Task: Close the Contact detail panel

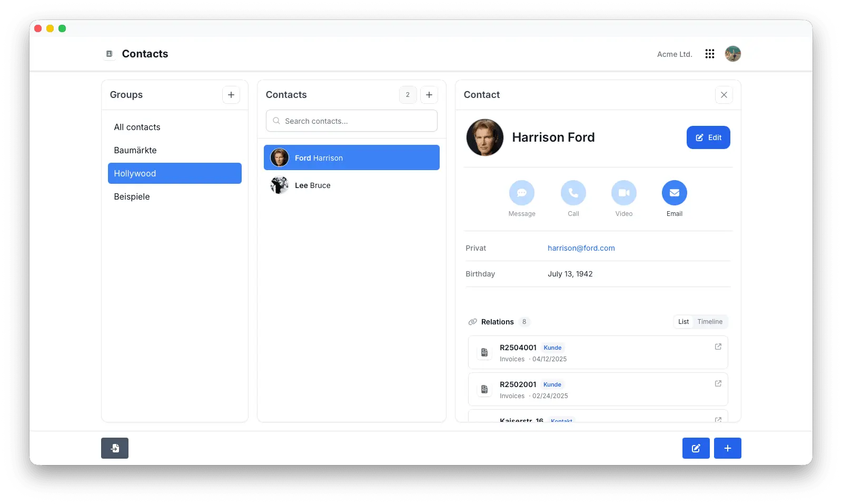Action: point(724,95)
